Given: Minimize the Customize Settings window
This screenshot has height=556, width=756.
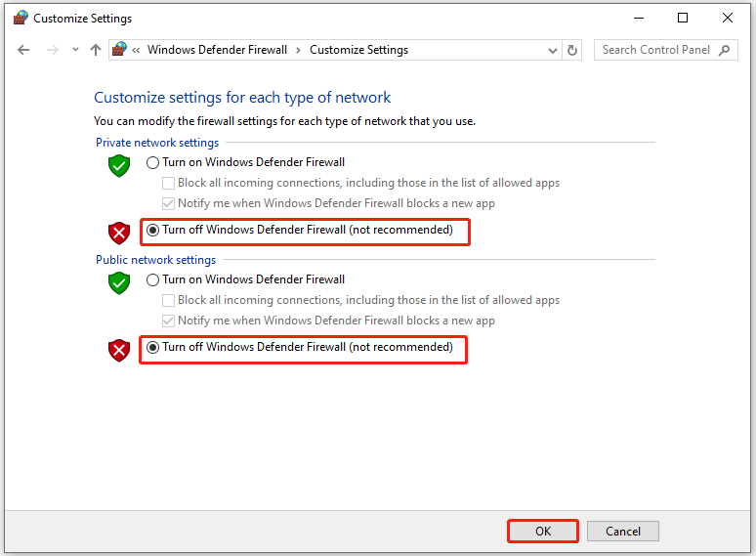Looking at the screenshot, I should coord(639,18).
